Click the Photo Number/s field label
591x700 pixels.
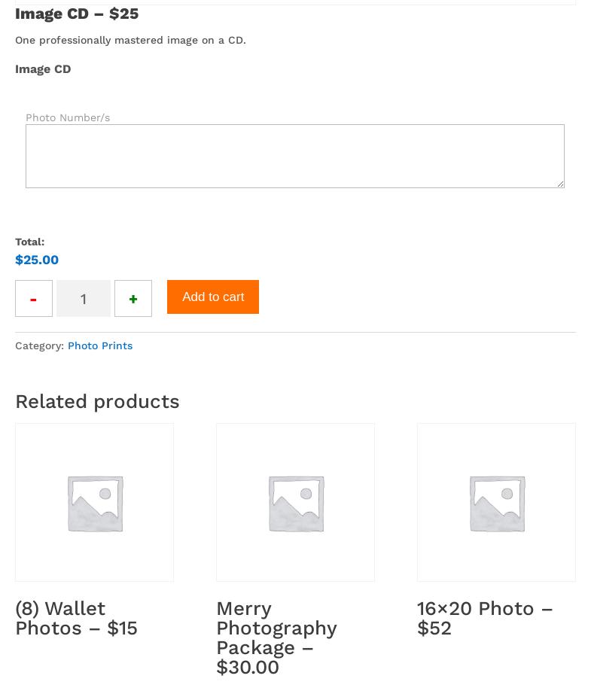pyautogui.click(x=68, y=117)
